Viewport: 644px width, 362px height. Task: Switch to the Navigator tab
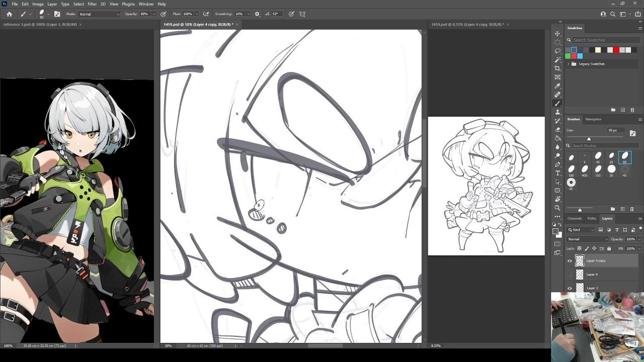click(593, 119)
